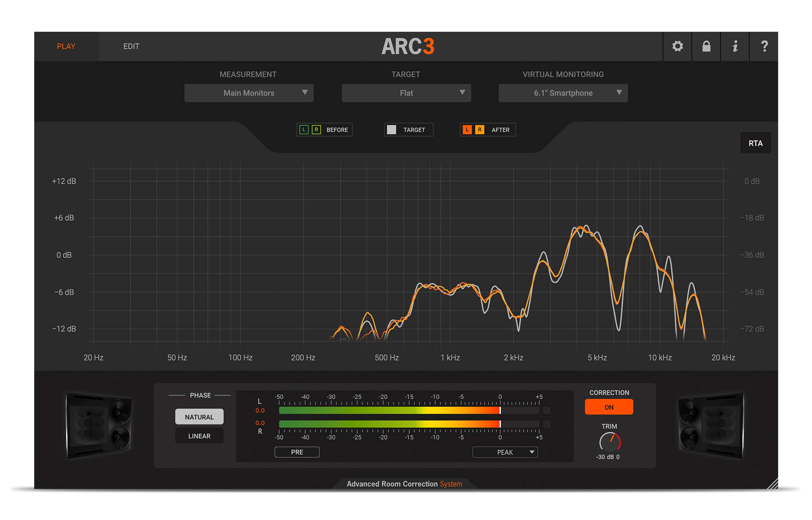Click the R channel 0.0 peak value
812x520 pixels.
[260, 423]
